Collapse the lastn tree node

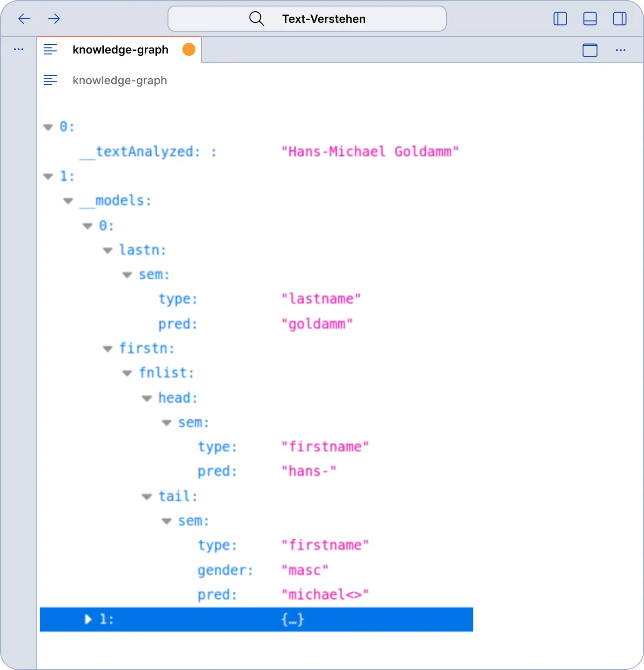pyautogui.click(x=107, y=250)
